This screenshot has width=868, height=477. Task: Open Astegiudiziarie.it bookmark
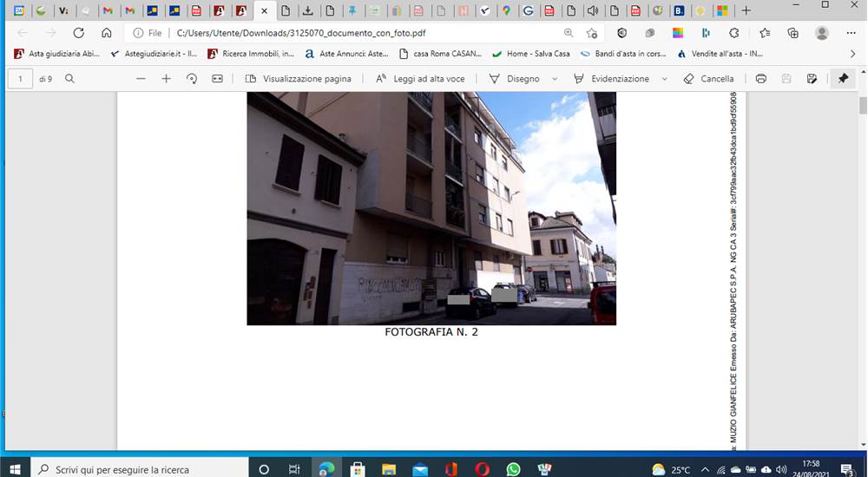click(x=154, y=54)
